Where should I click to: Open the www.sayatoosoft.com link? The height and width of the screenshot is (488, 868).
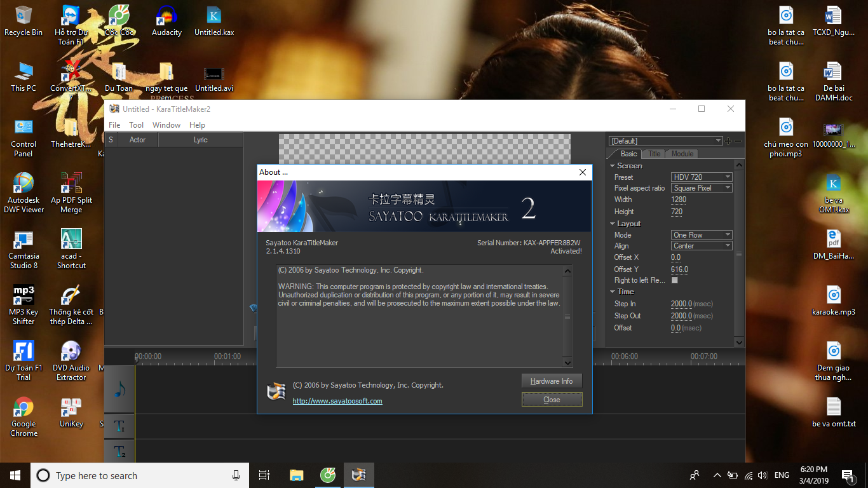click(337, 401)
